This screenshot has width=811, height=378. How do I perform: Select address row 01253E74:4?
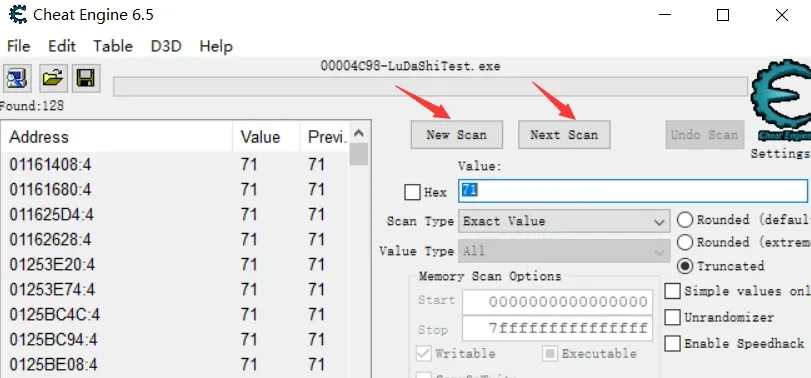pyautogui.click(x=175, y=290)
